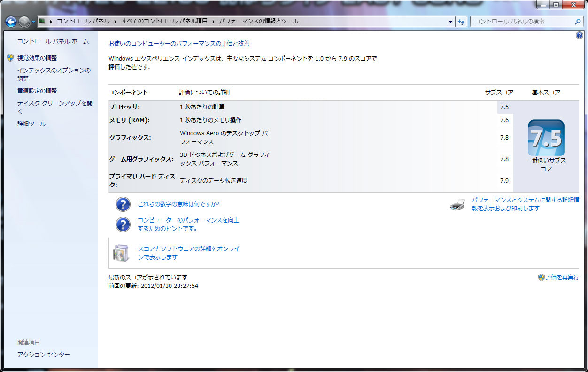Open 詳細ツール link

pyautogui.click(x=31, y=124)
